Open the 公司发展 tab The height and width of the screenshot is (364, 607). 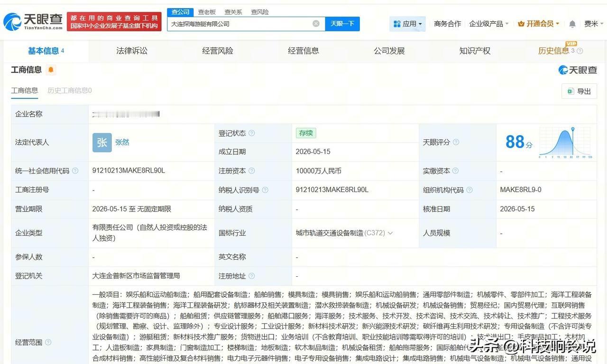coord(389,51)
